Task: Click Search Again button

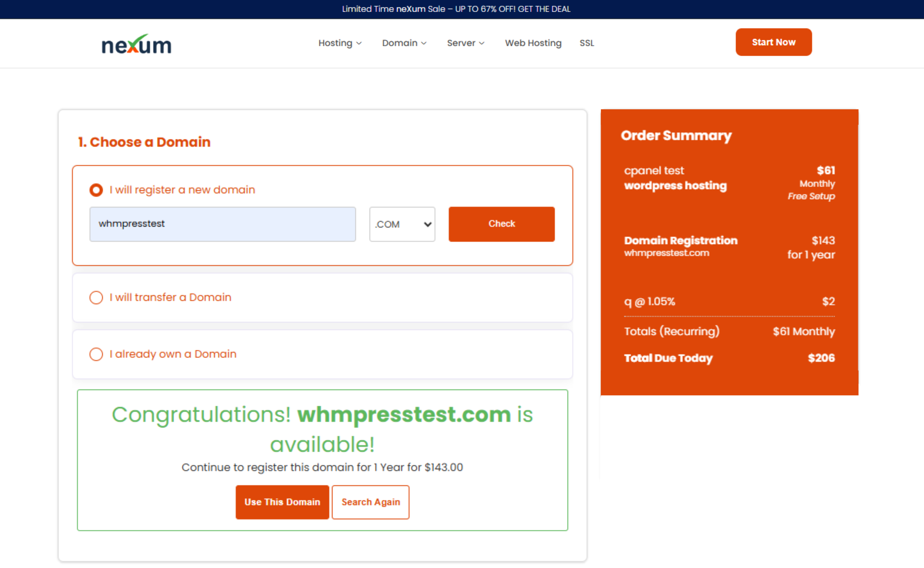Action: pyautogui.click(x=370, y=502)
